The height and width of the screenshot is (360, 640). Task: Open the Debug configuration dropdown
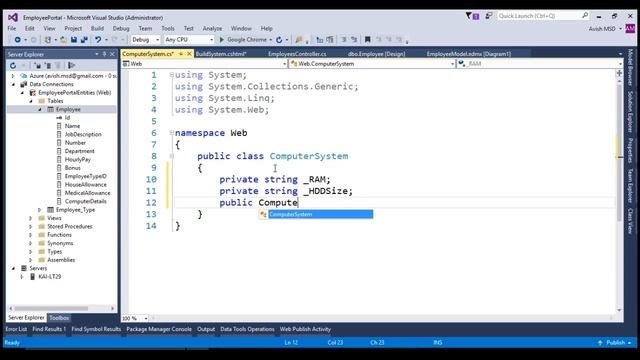[157, 40]
